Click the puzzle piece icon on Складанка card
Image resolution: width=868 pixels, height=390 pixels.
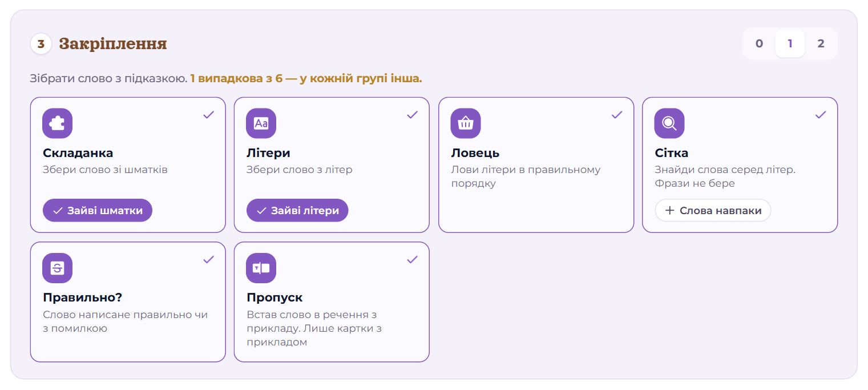pos(57,123)
